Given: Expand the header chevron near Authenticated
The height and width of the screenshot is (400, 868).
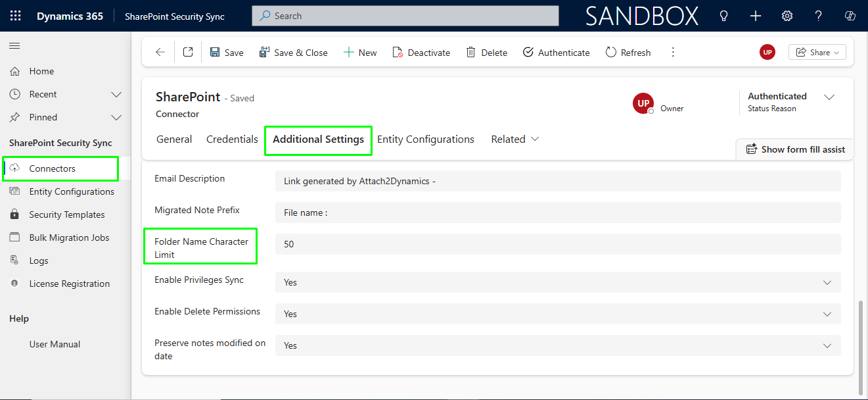Looking at the screenshot, I should pyautogui.click(x=829, y=97).
